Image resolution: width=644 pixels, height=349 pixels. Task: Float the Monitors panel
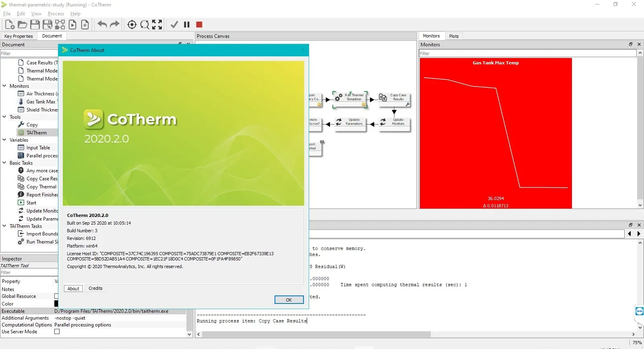631,44
